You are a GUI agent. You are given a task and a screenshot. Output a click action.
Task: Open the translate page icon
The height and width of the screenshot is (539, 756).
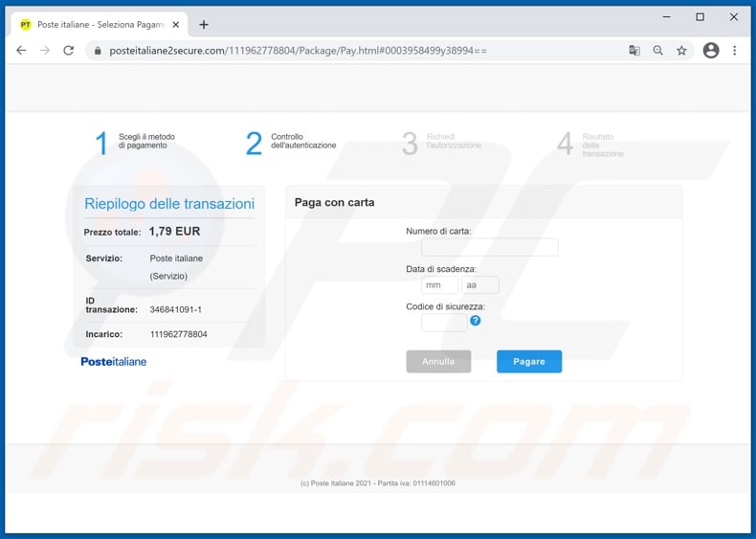pyautogui.click(x=634, y=51)
